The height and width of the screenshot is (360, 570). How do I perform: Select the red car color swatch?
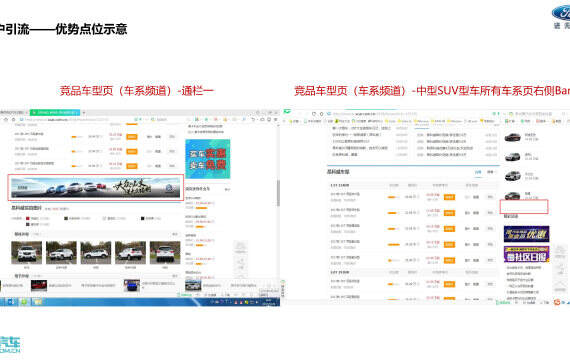28,219
